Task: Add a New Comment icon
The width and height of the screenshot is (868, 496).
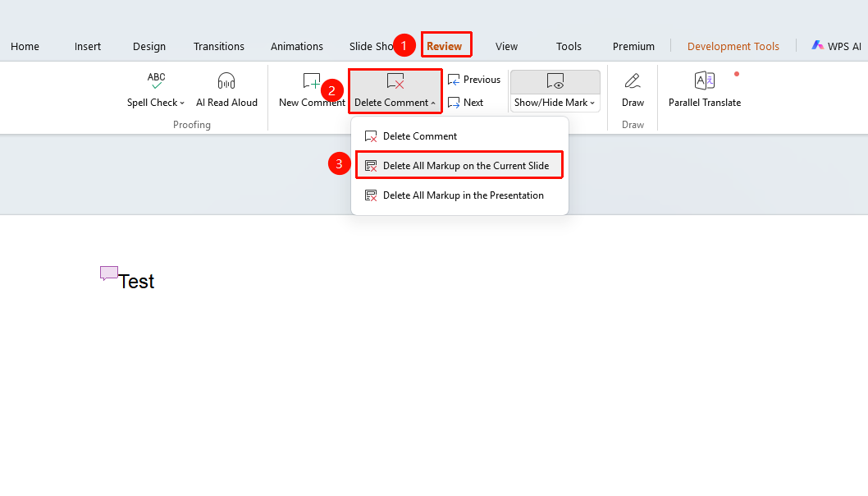Action: [x=312, y=81]
